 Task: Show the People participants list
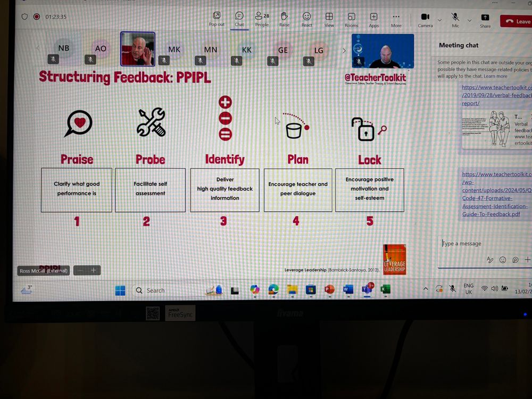[x=262, y=19]
